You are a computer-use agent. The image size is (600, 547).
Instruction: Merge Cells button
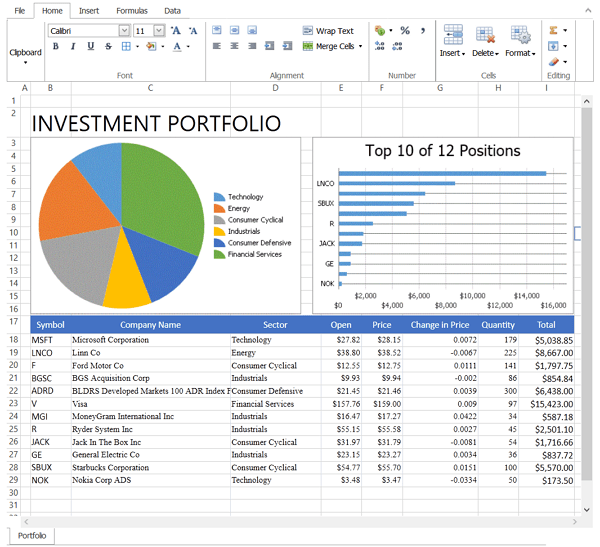328,46
